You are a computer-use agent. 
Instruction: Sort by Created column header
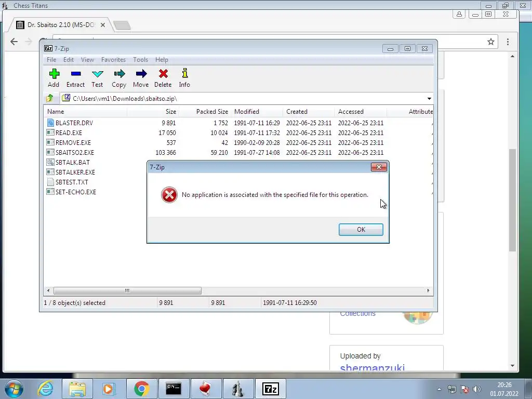coord(309,112)
